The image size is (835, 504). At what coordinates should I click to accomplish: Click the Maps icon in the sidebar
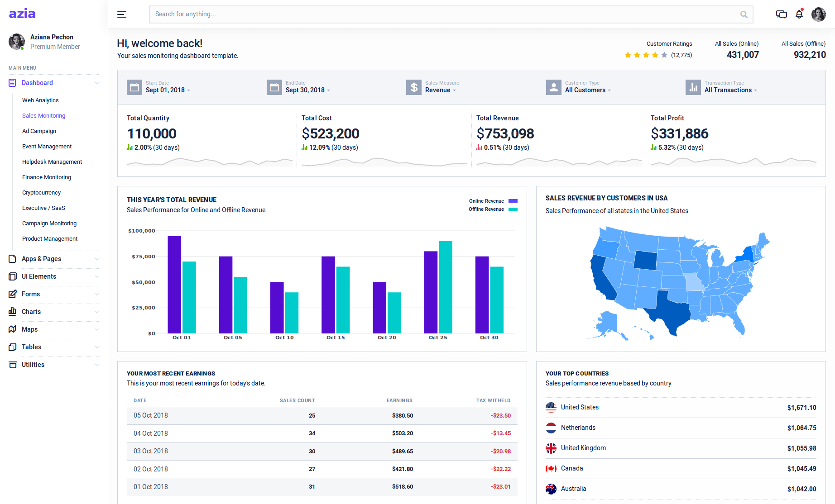[12, 329]
